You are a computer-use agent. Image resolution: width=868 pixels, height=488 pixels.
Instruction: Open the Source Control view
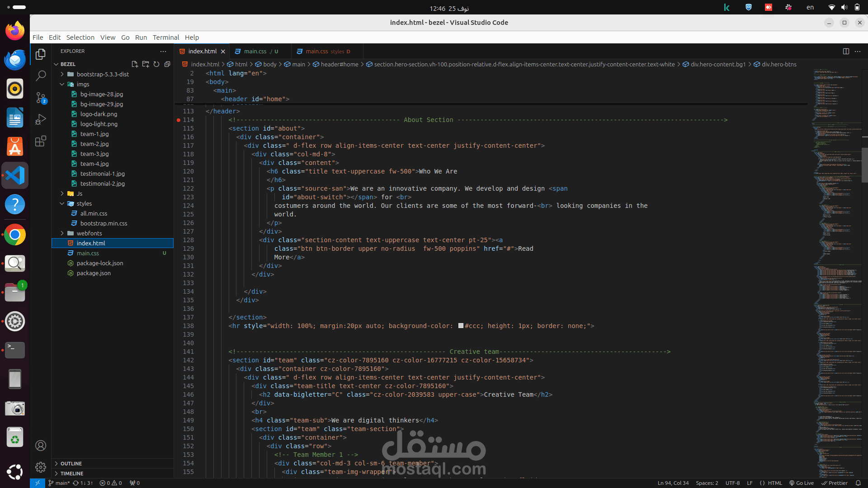coord(41,98)
